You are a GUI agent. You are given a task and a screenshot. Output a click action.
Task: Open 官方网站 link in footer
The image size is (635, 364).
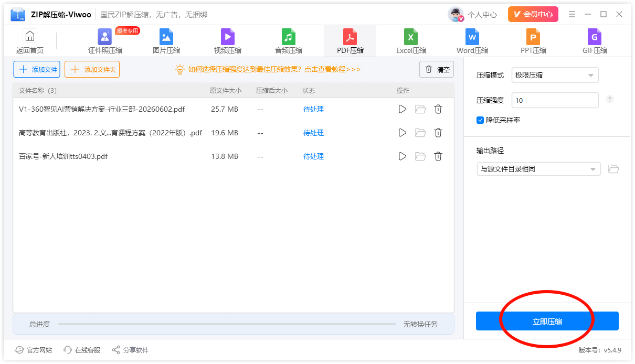(x=34, y=350)
